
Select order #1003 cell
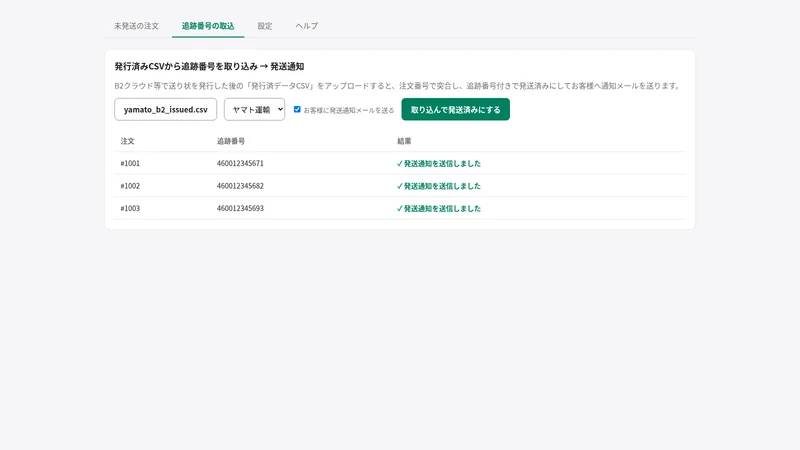(x=130, y=208)
